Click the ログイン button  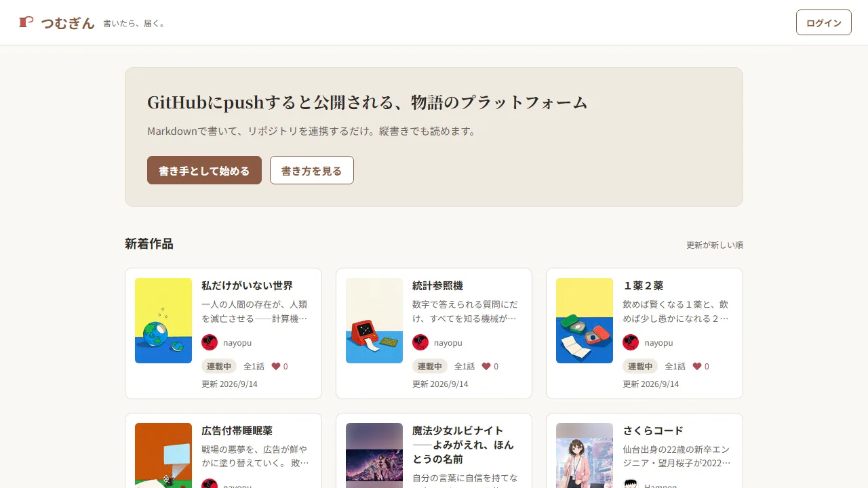tap(824, 22)
